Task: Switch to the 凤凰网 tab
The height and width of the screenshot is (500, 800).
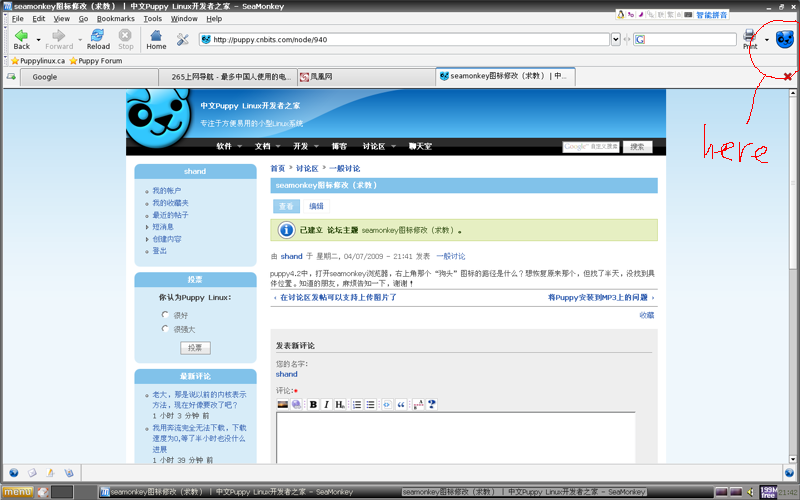Action: click(366, 77)
